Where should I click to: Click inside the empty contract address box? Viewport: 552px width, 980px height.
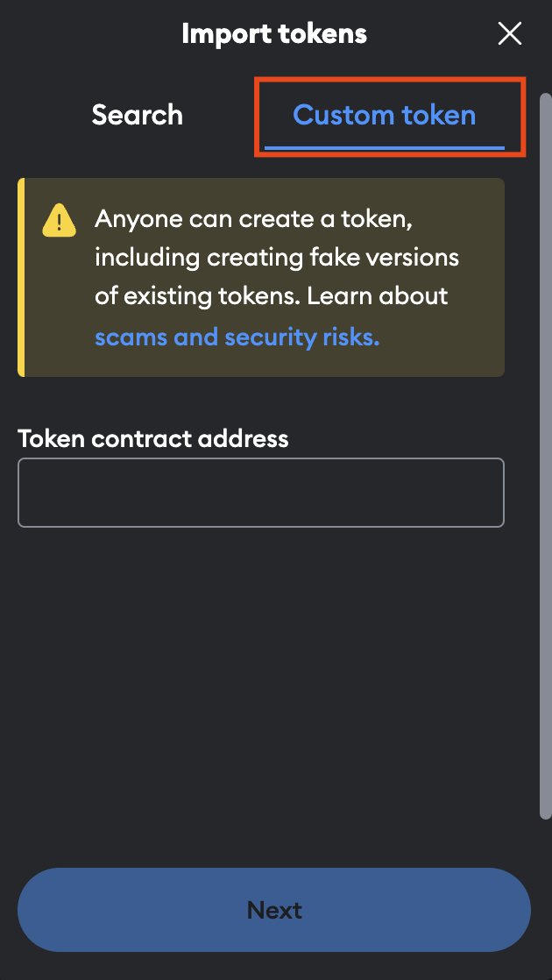coord(261,493)
